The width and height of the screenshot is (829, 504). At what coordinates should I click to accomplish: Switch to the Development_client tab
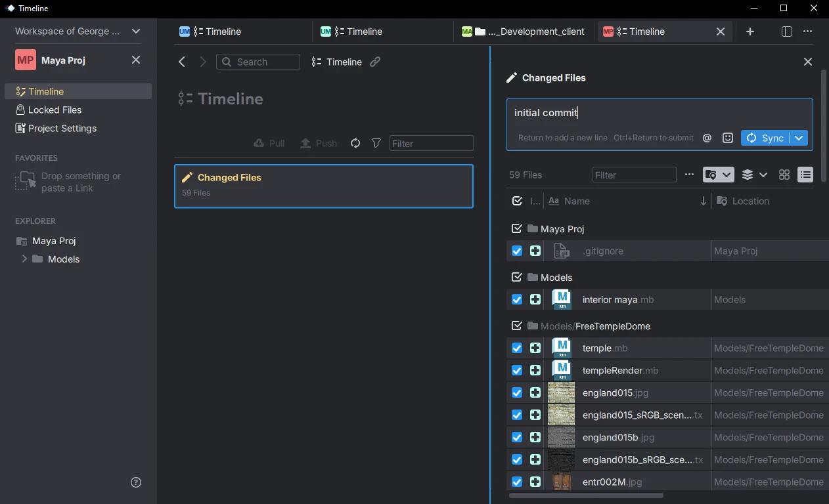(524, 31)
